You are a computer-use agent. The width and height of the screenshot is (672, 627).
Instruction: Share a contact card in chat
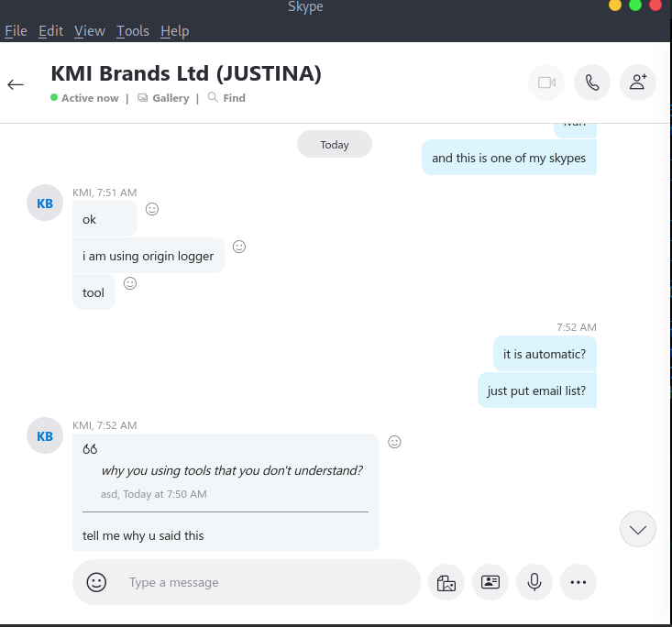(x=490, y=582)
